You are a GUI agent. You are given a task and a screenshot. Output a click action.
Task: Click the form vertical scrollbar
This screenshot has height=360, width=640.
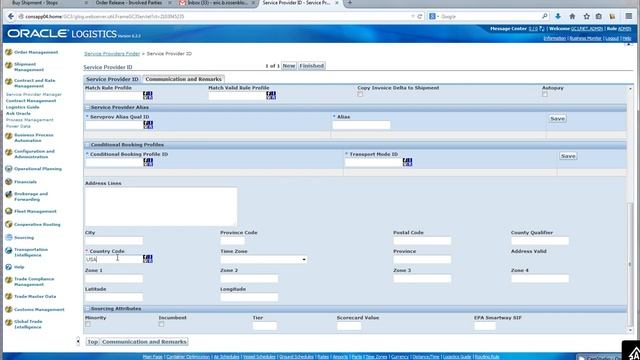(x=631, y=263)
